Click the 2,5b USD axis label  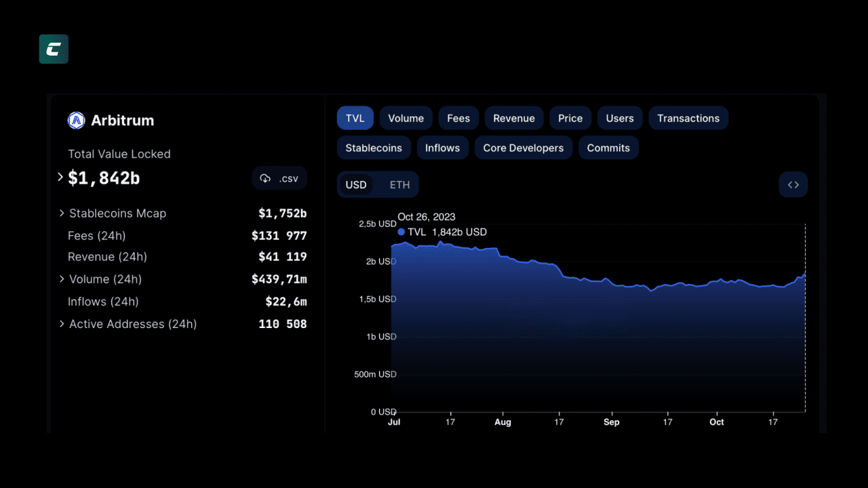pos(378,224)
